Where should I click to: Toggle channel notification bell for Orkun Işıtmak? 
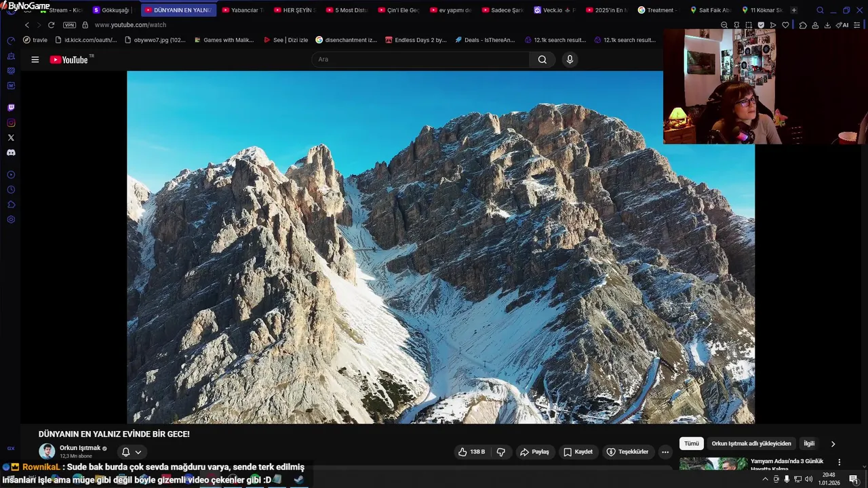click(125, 452)
